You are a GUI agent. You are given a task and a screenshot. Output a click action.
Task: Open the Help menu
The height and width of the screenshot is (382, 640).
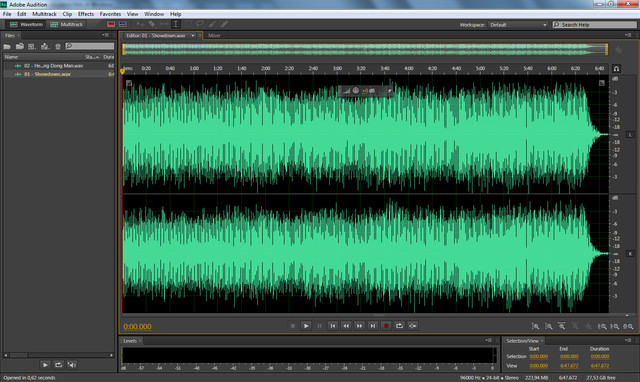[176, 14]
